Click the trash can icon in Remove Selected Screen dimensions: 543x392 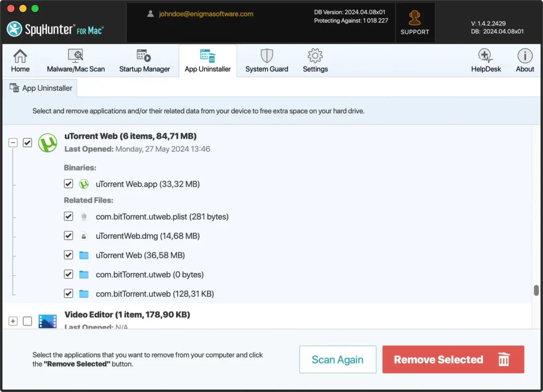click(504, 359)
